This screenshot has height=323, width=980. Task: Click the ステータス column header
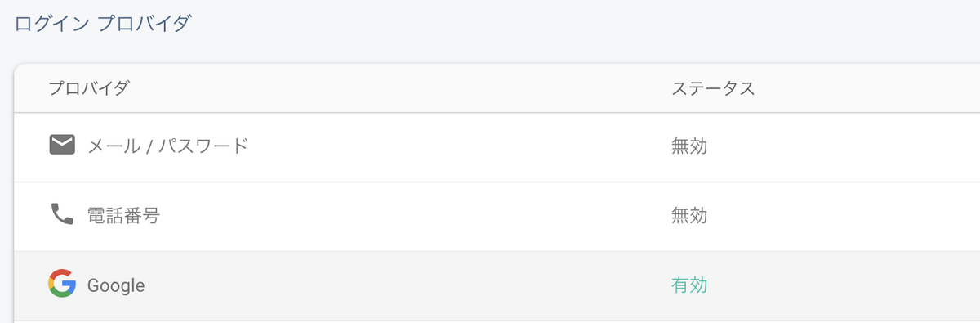[712, 88]
